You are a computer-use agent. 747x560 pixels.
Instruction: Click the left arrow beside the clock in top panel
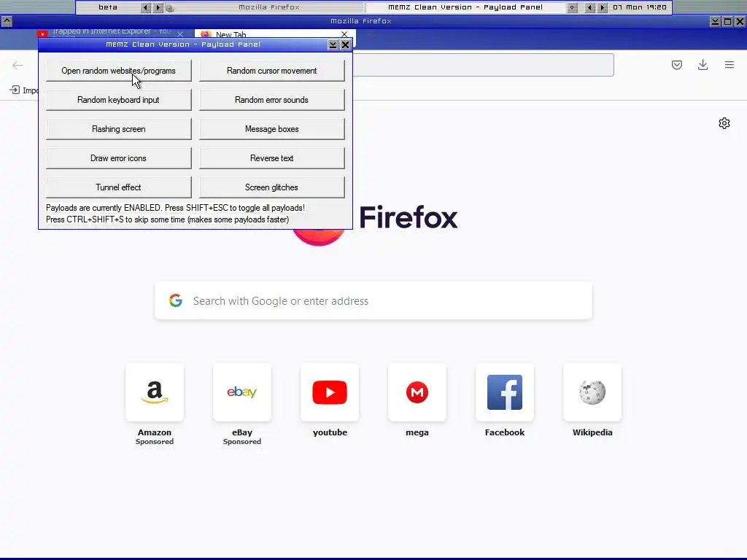(x=589, y=7)
